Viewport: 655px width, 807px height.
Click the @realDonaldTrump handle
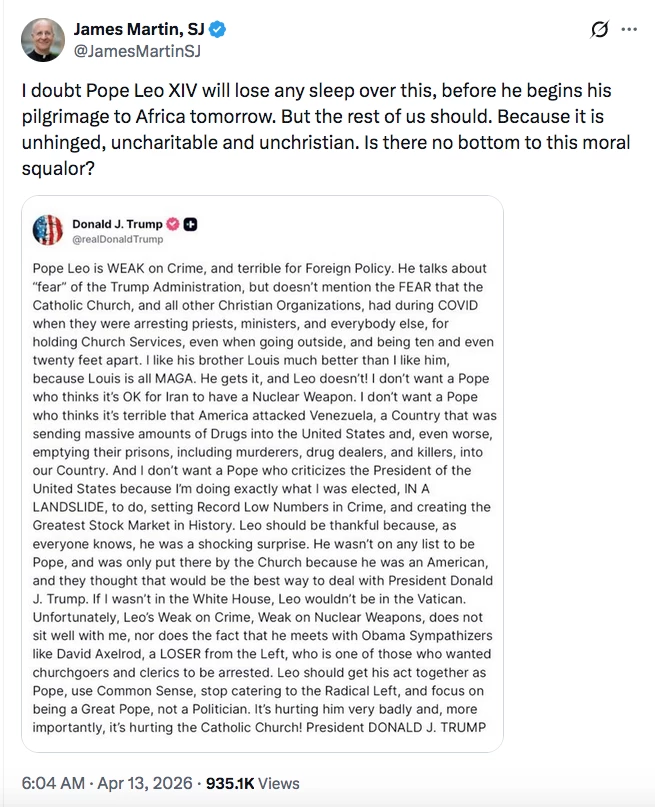117,240
